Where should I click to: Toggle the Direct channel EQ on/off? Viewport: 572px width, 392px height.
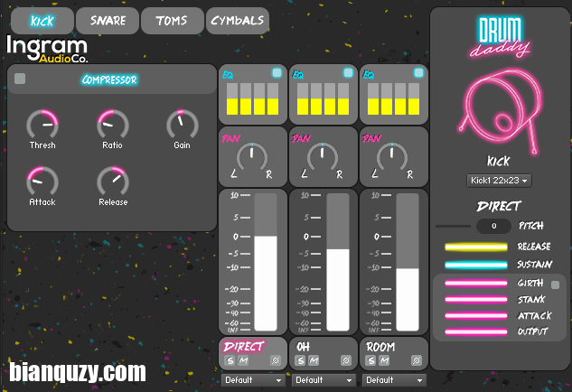277,73
